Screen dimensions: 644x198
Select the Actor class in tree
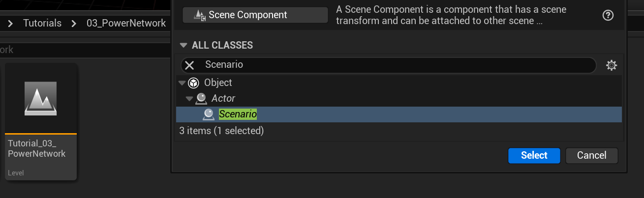point(223,98)
